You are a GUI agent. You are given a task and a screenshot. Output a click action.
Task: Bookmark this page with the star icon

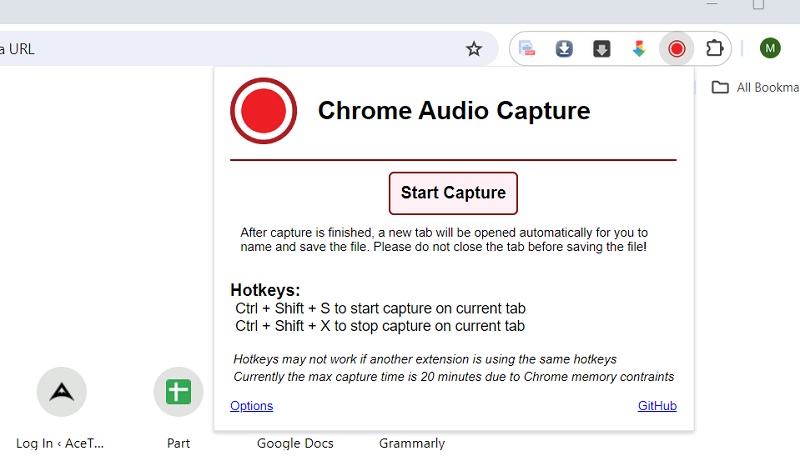click(x=473, y=49)
